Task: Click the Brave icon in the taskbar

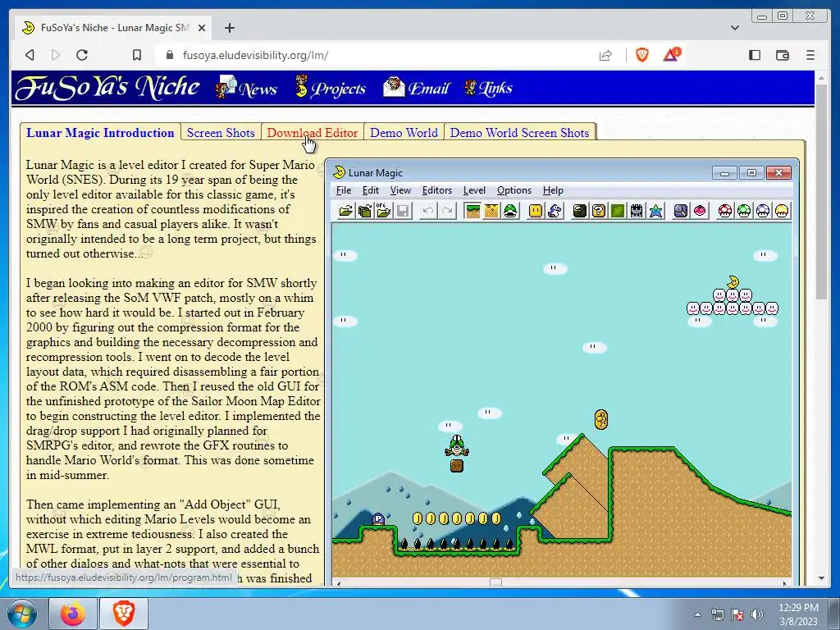Action: (125, 614)
